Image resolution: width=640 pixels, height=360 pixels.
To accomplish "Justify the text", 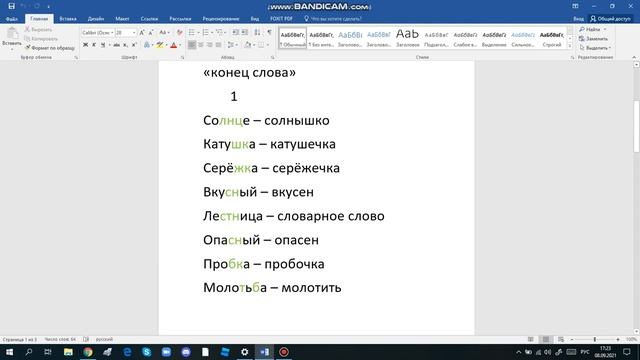I will tap(219, 45).
